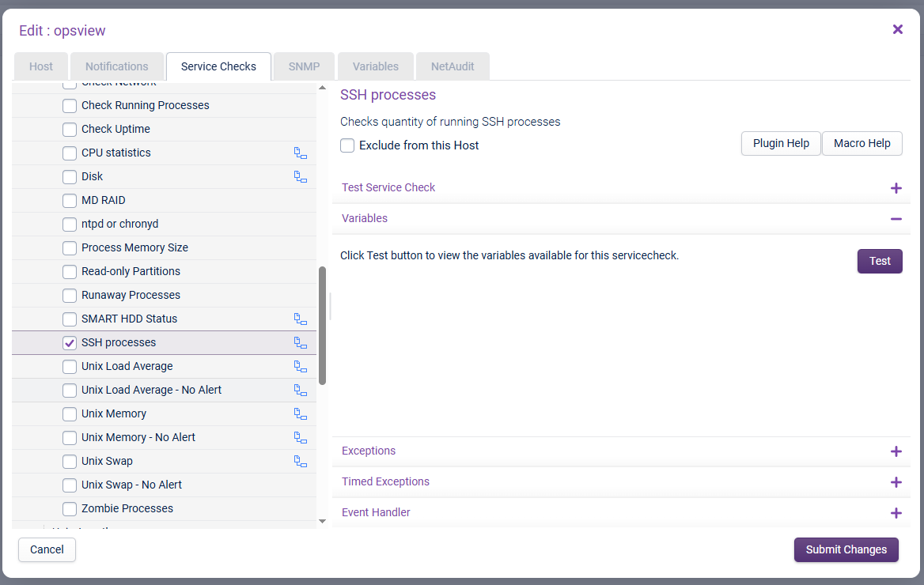Click the hierarchy icon next to Unix Memory
924x585 pixels.
301,413
